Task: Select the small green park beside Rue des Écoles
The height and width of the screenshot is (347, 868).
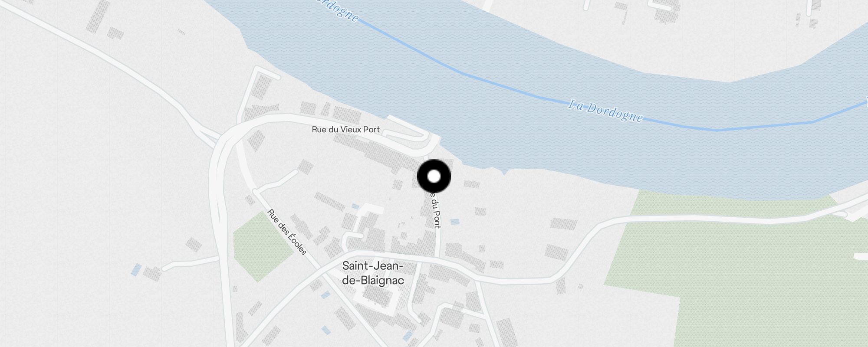Action: 263,246
